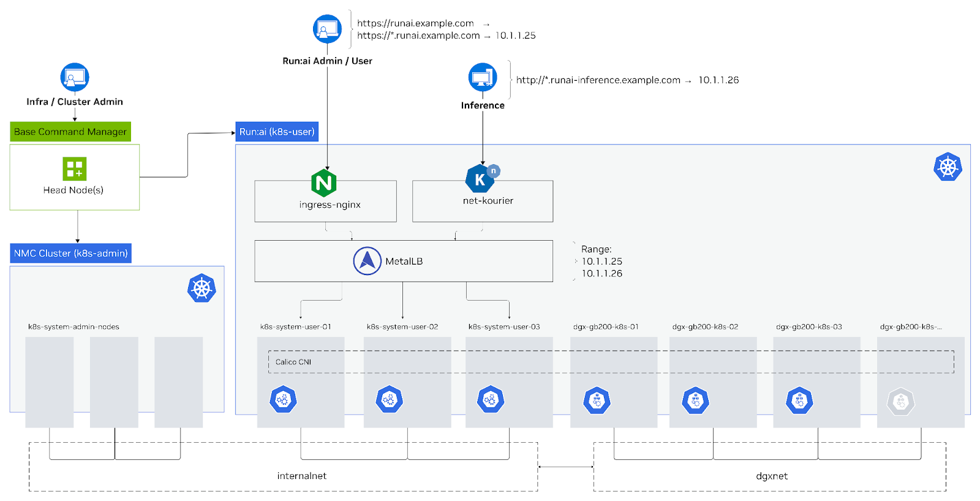Select the green NGINX hexagon logo
The width and height of the screenshot is (980, 501).
point(323,183)
